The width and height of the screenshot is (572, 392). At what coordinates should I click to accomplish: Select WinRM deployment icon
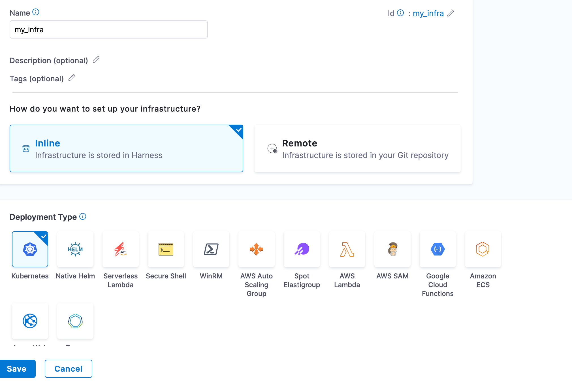(211, 249)
